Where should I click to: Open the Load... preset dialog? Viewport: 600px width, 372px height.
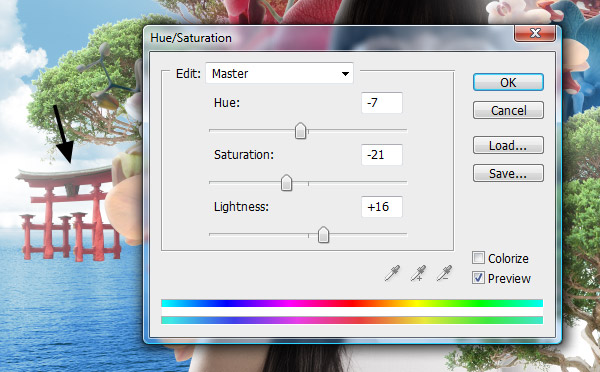[508, 145]
